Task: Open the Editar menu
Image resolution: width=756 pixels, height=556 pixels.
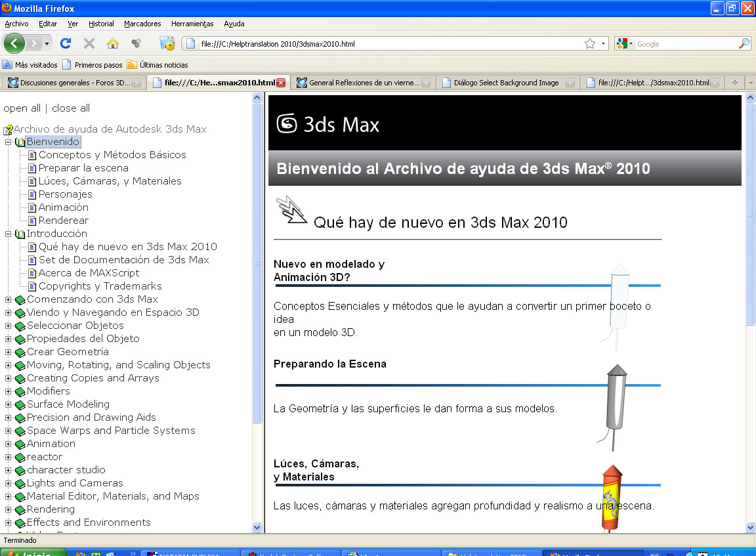Action: click(x=48, y=24)
